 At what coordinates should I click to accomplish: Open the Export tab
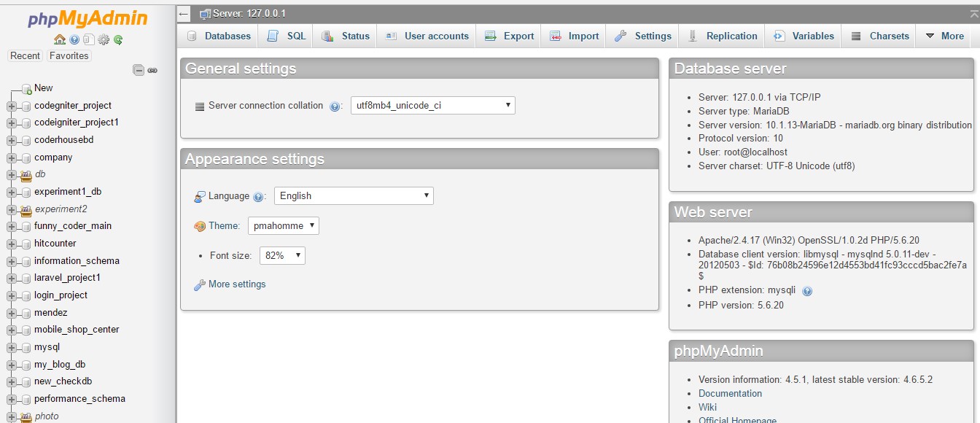[x=509, y=36]
